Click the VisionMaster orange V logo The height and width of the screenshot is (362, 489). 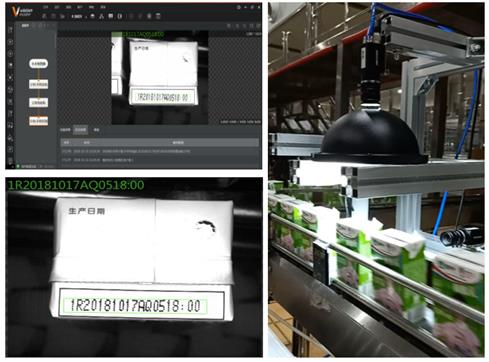(x=15, y=11)
